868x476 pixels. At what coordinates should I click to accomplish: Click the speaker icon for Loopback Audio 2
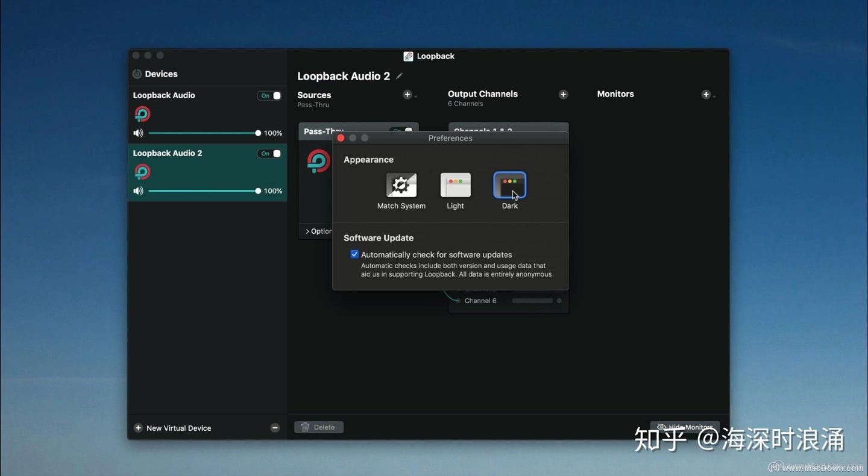pyautogui.click(x=138, y=191)
